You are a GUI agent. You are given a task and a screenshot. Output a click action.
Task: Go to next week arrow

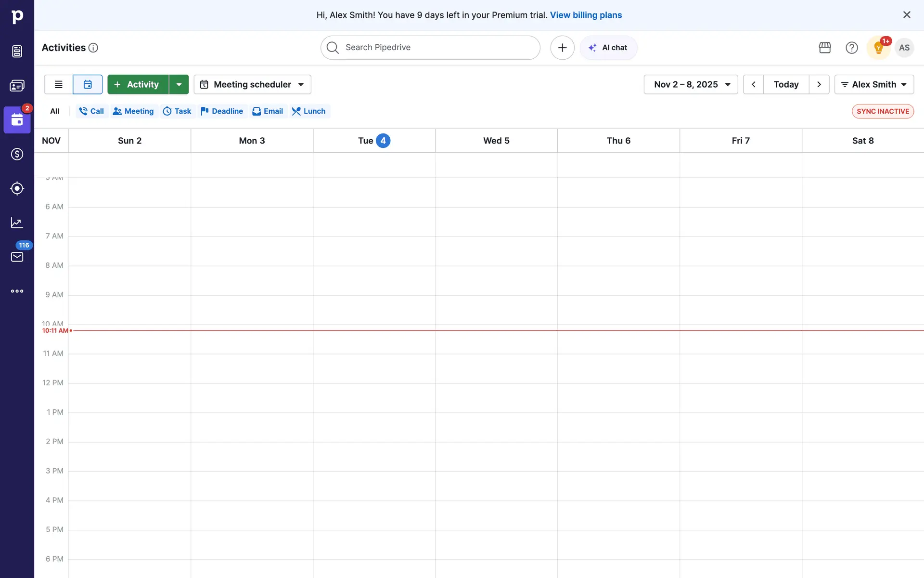pos(819,84)
